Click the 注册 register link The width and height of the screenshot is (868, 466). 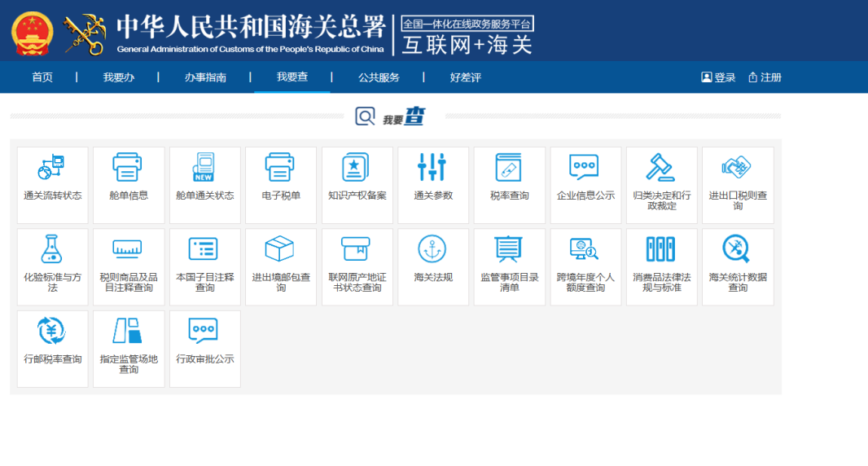[x=765, y=77]
